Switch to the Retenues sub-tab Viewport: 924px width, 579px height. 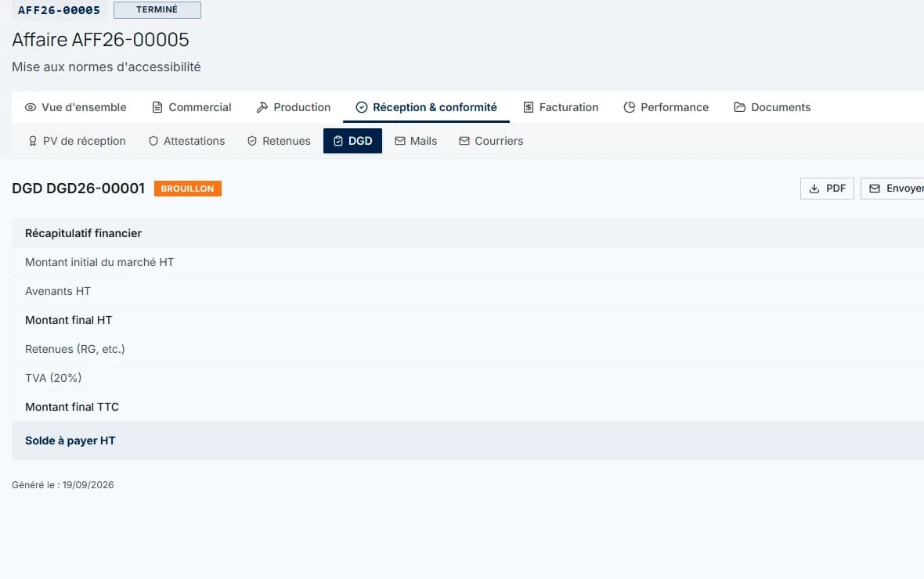point(279,141)
